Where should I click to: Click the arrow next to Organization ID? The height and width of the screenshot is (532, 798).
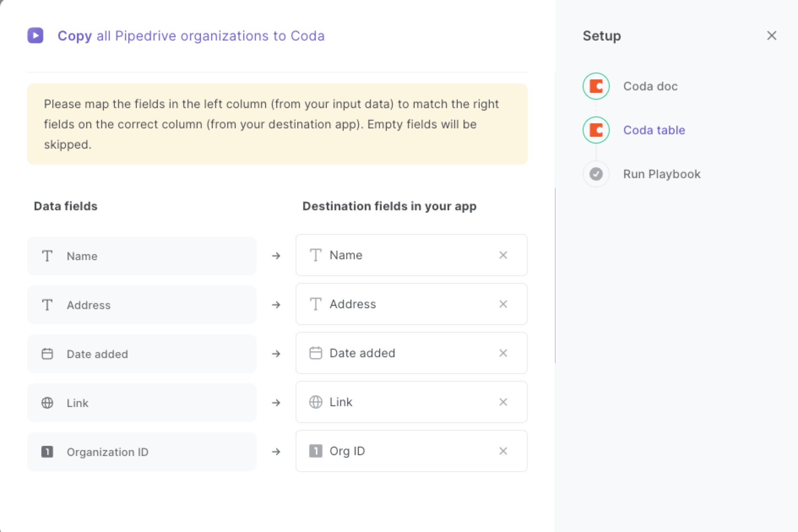click(276, 452)
